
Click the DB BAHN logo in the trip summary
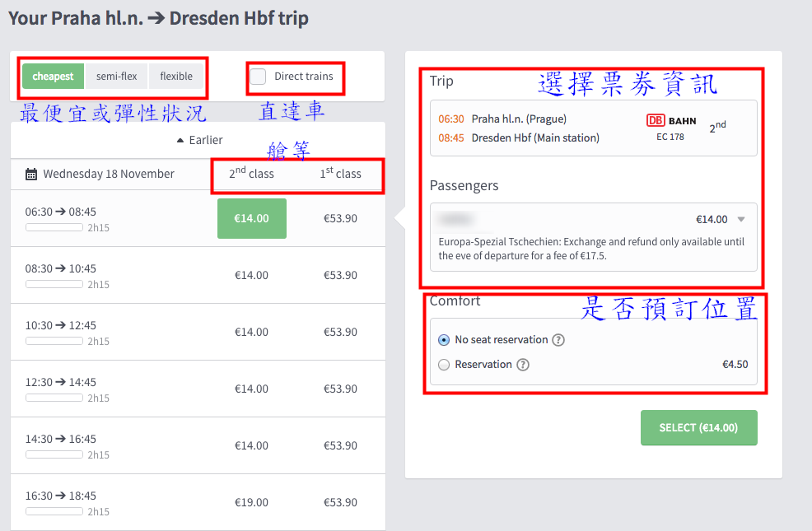pyautogui.click(x=670, y=120)
